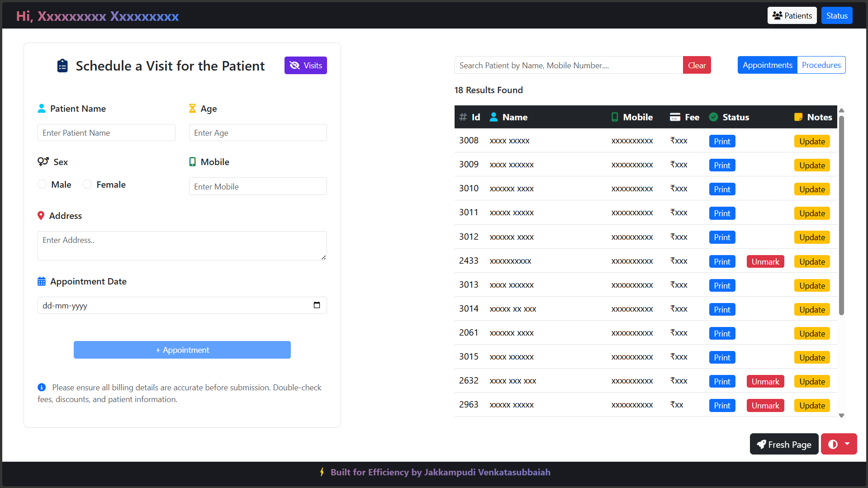Focus the Search Patient input field
Screen dimensions: 868x488
pos(568,66)
